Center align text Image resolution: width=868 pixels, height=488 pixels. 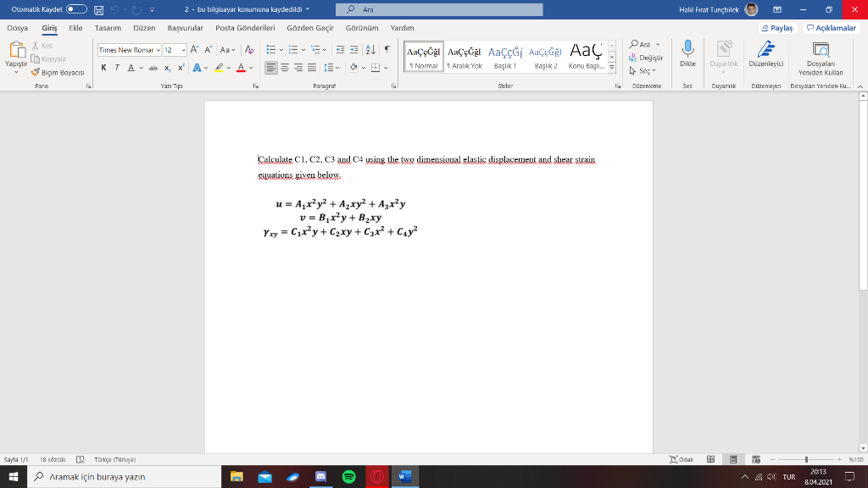285,68
